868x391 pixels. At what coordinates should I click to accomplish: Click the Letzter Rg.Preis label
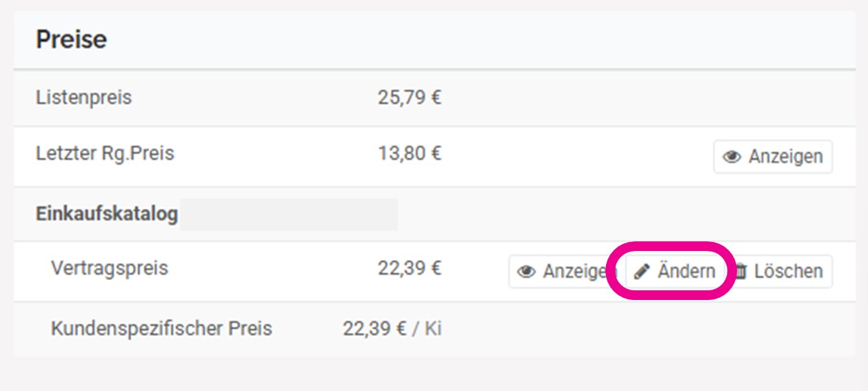click(105, 153)
